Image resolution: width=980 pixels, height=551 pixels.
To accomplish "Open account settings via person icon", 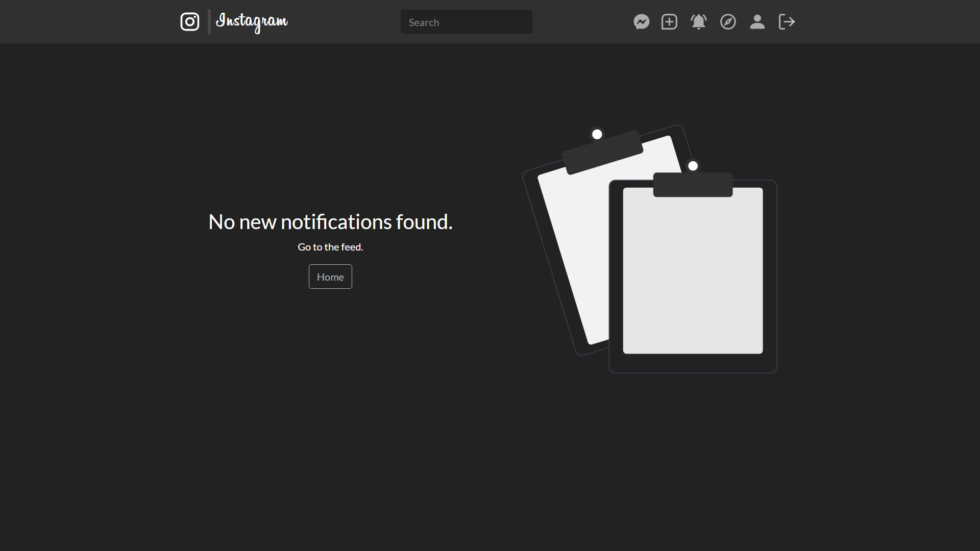I will click(757, 21).
